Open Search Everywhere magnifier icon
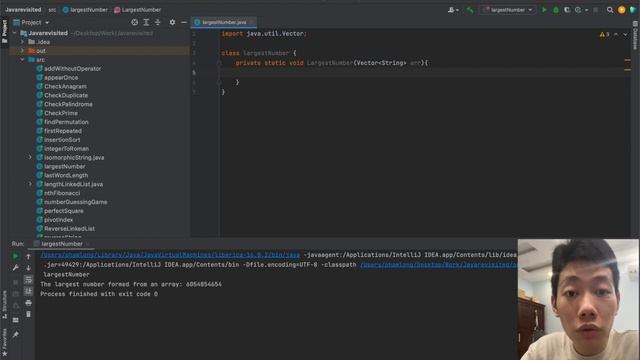The height and width of the screenshot is (360, 640). [610, 10]
